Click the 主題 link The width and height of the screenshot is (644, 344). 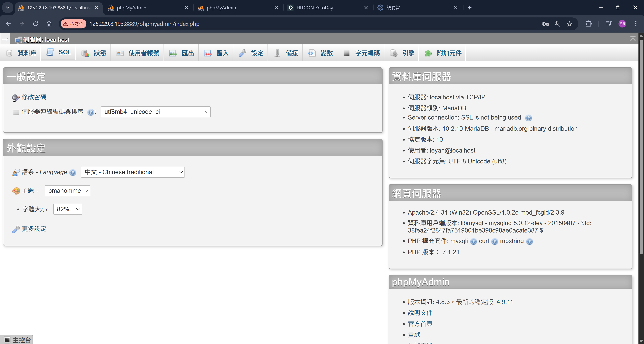(x=28, y=191)
